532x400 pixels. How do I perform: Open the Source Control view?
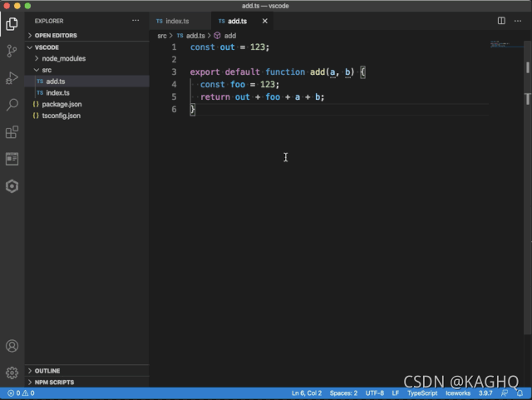(12, 51)
